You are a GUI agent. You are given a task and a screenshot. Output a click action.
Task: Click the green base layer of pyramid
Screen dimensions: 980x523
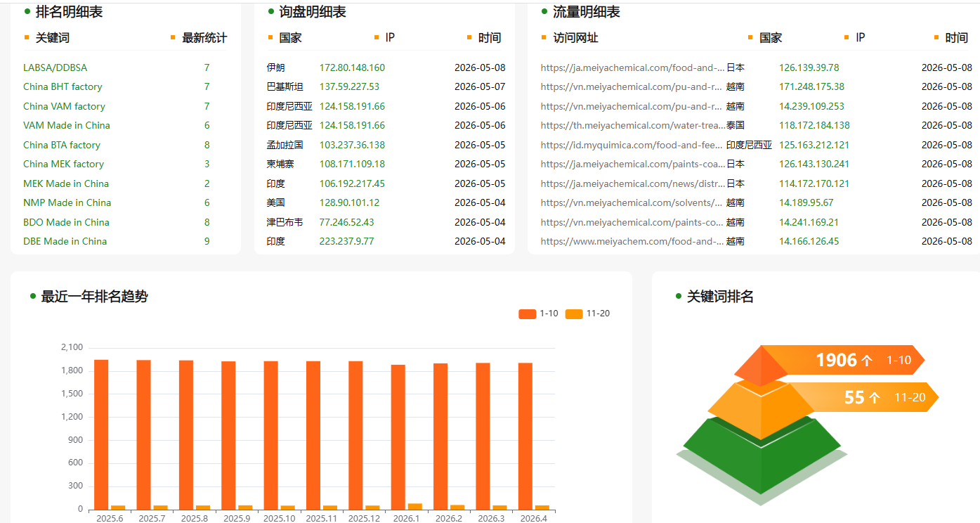762,456
